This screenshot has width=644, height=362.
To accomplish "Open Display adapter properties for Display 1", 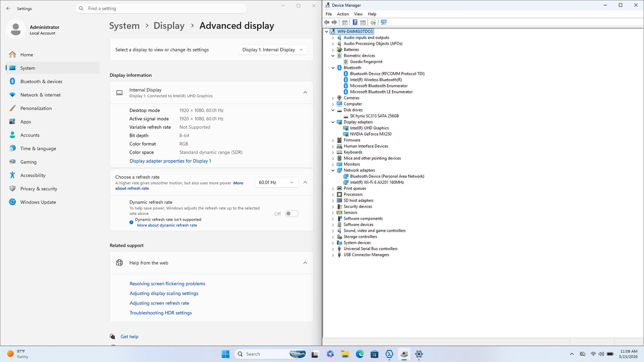I will click(x=170, y=161).
